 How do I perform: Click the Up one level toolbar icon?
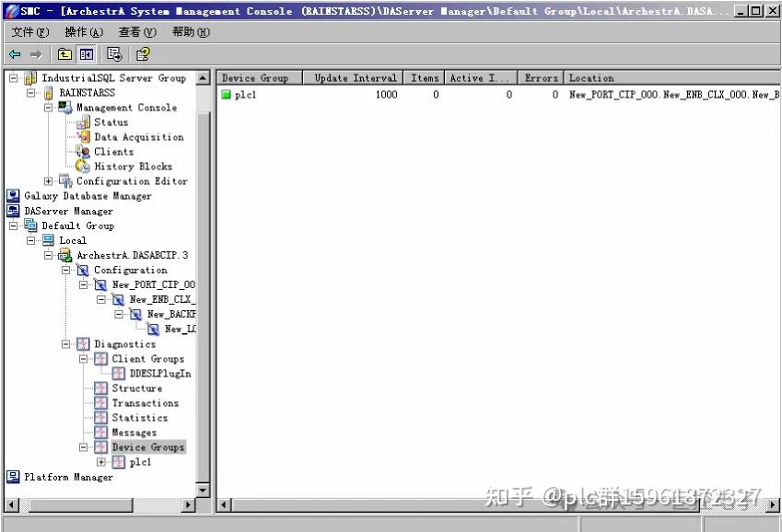tap(64, 54)
